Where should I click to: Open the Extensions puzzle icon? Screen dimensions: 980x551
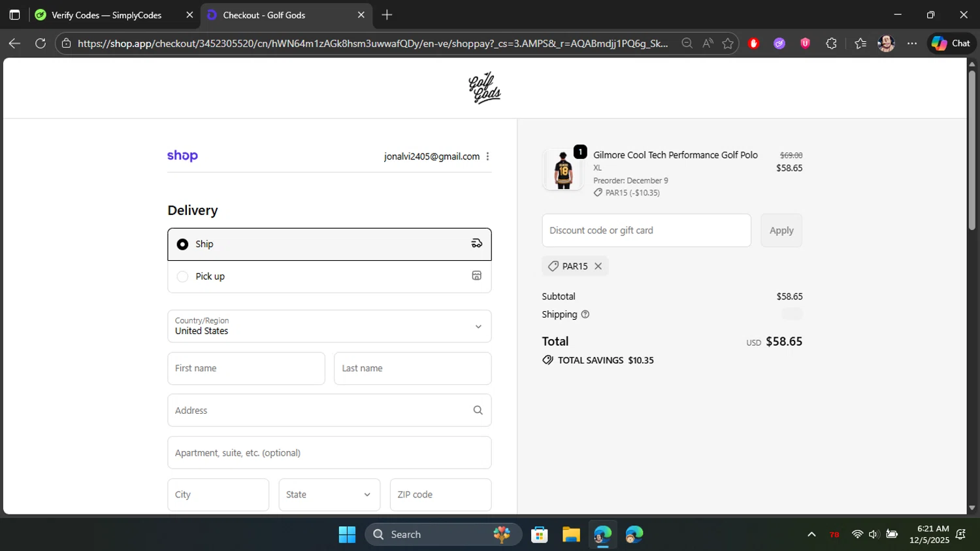coord(831,43)
